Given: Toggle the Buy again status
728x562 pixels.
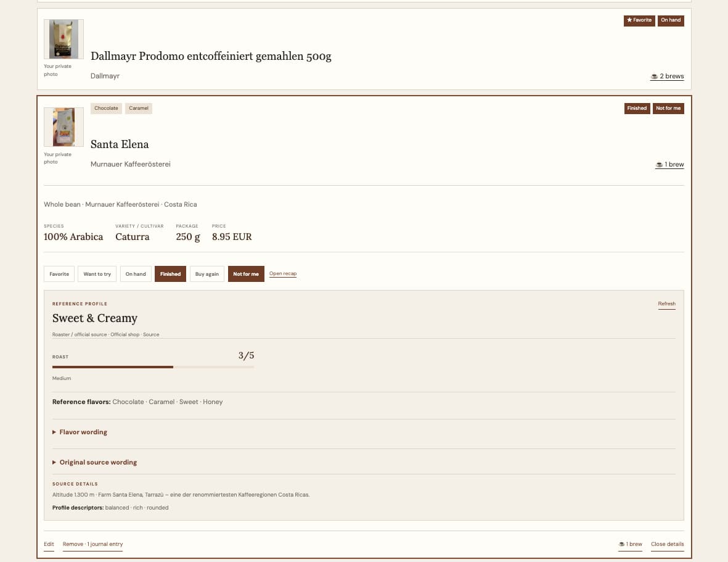Looking at the screenshot, I should 207,274.
